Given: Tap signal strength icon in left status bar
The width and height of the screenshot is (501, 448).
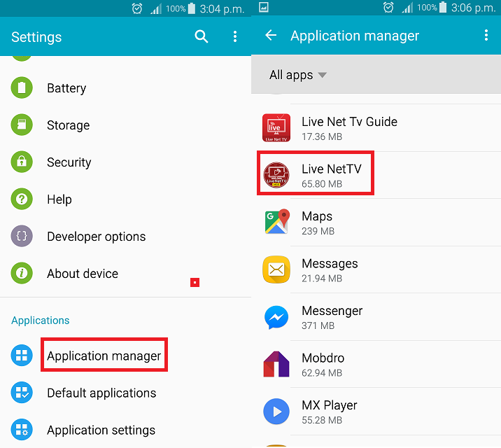Looking at the screenshot, I should (156, 9).
